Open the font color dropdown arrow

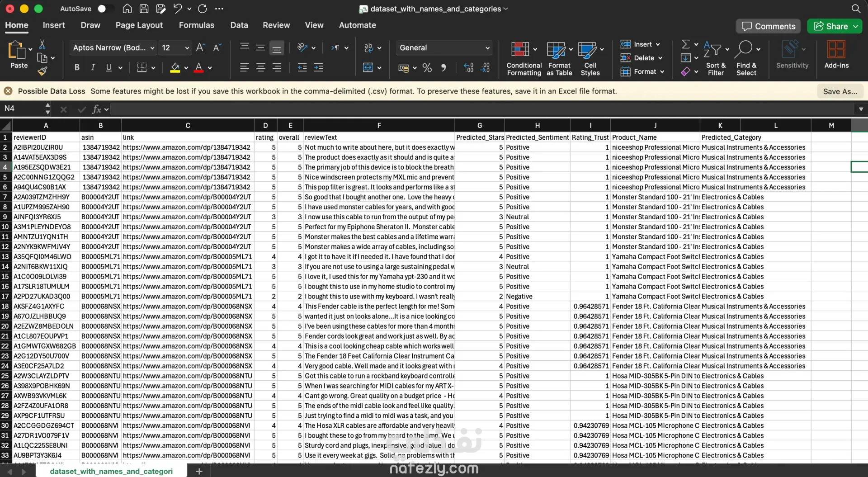tap(210, 68)
